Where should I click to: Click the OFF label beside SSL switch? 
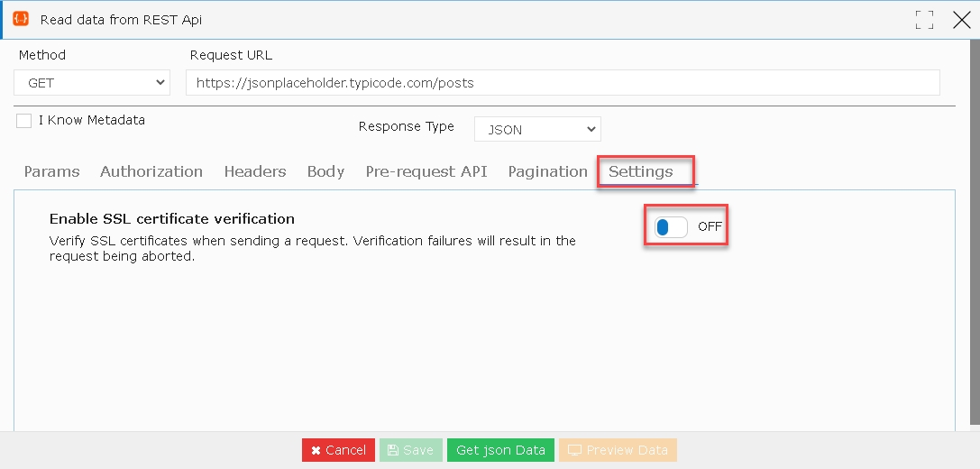(x=710, y=226)
